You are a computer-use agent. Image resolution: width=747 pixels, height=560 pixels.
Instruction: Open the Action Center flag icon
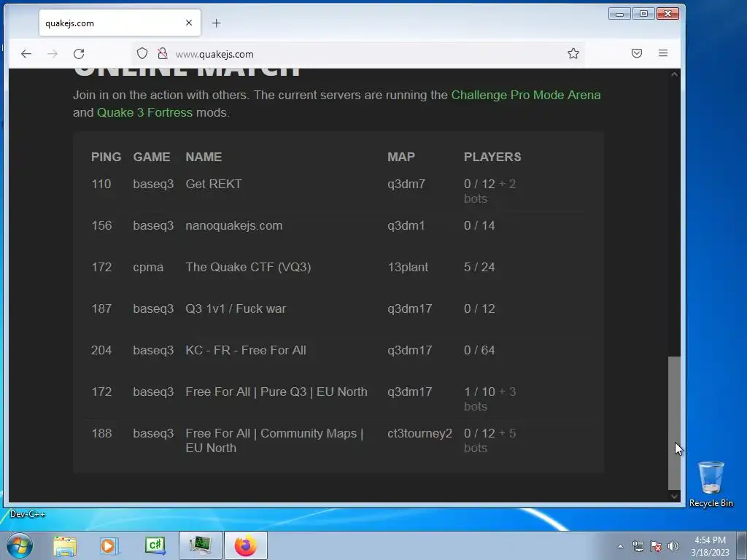point(656,546)
